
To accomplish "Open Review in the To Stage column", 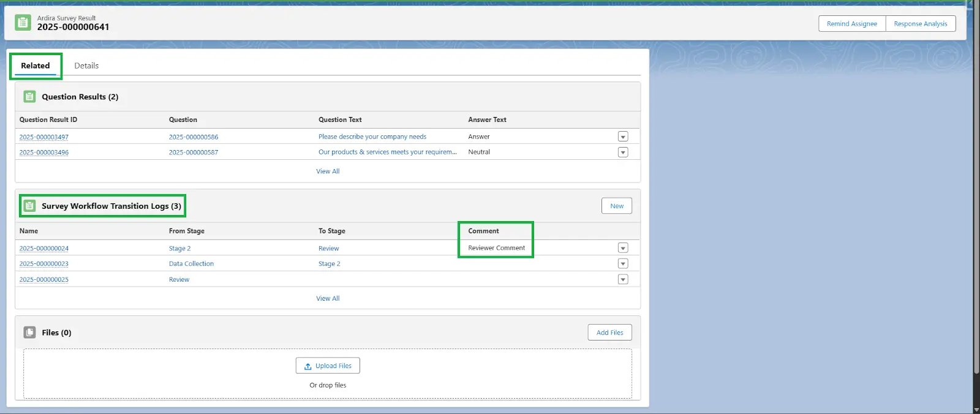I will 329,249.
